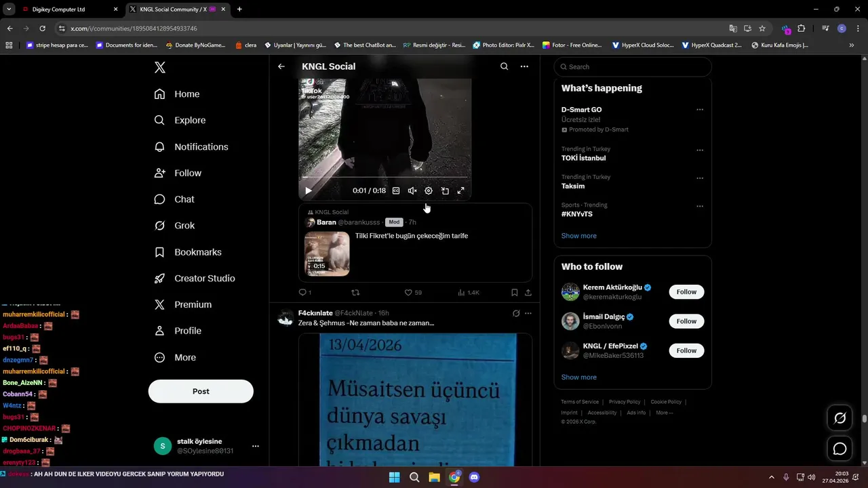The height and width of the screenshot is (488, 868).
Task: Search within KNGL Social community
Action: click(x=504, y=66)
